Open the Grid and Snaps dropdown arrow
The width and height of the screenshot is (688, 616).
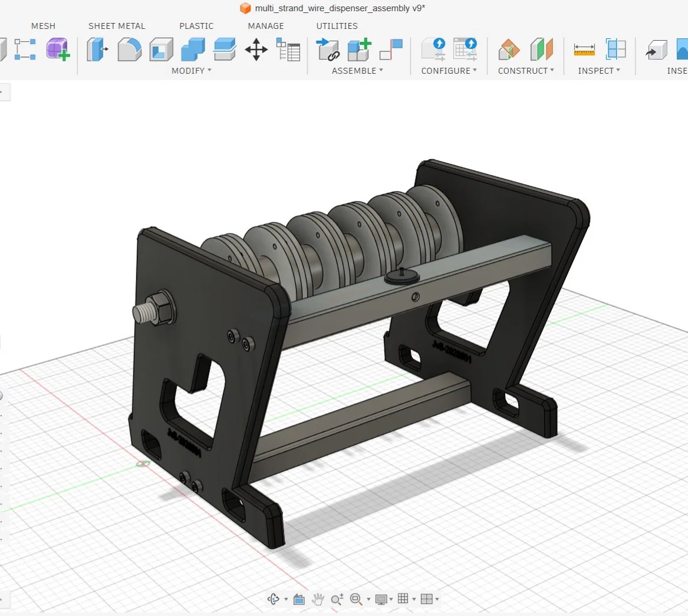[x=414, y=599]
